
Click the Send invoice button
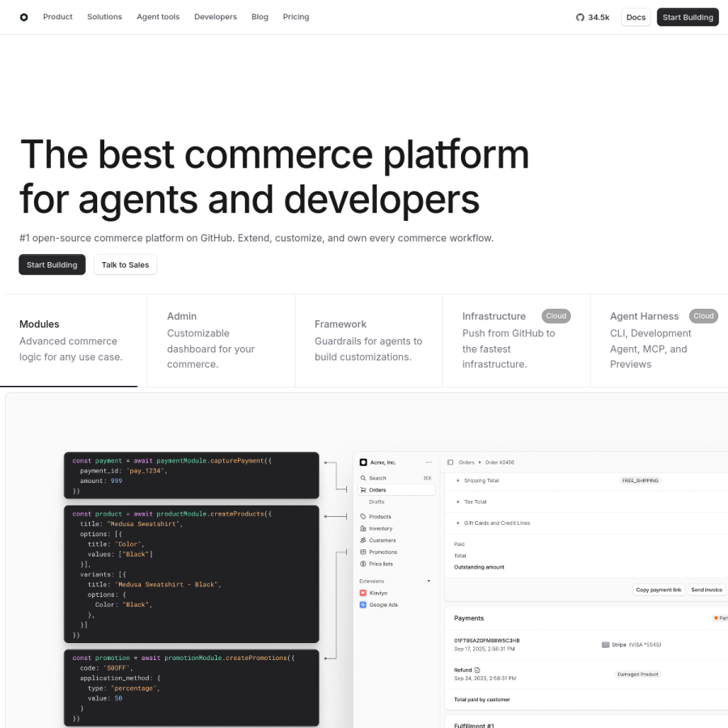(x=707, y=590)
